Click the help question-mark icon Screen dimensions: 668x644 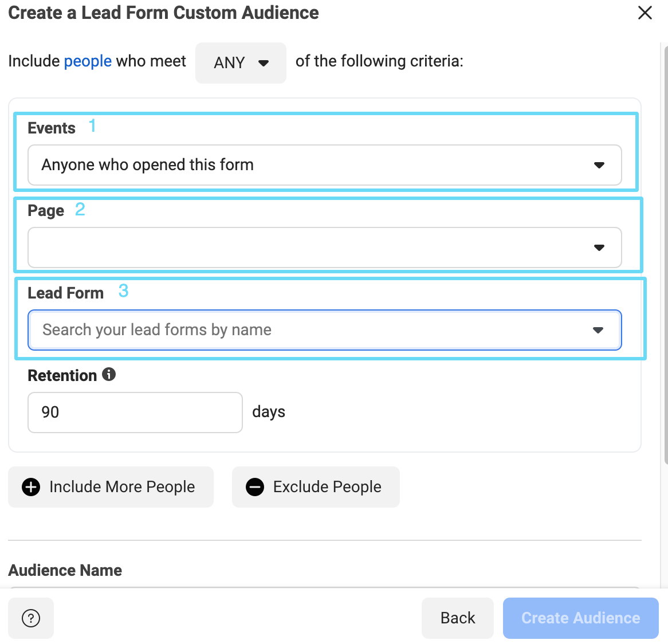(30, 618)
